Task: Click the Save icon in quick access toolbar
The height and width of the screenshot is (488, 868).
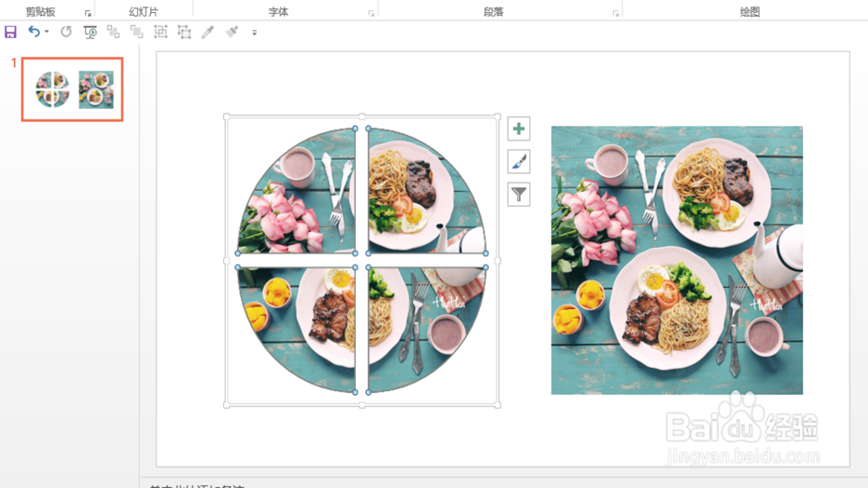Action: click(x=10, y=31)
